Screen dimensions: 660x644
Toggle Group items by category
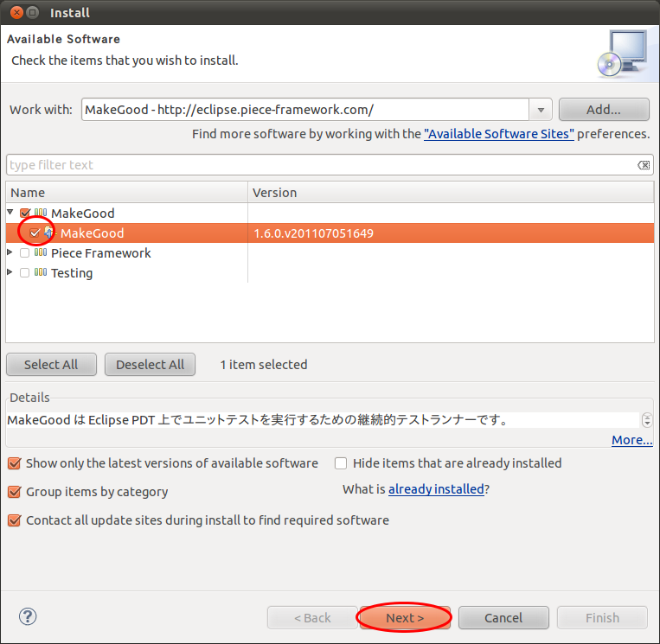point(15,492)
